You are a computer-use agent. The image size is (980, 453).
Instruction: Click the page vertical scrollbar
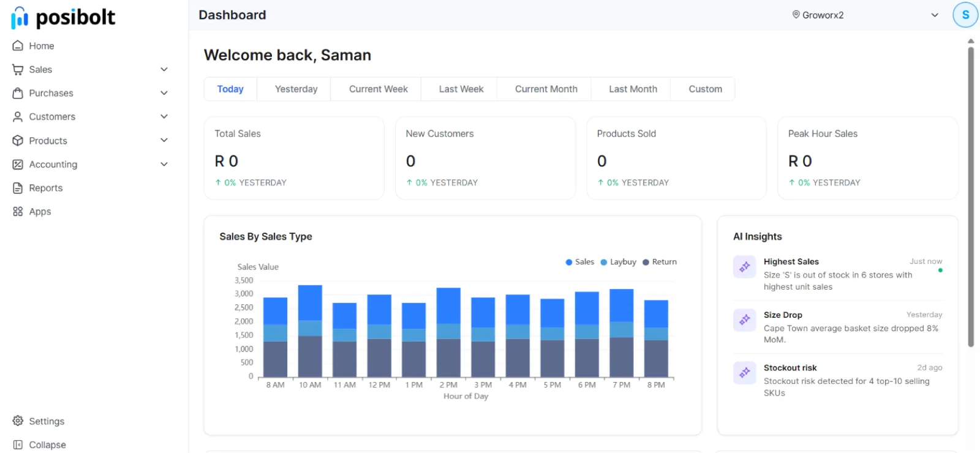tap(971, 197)
